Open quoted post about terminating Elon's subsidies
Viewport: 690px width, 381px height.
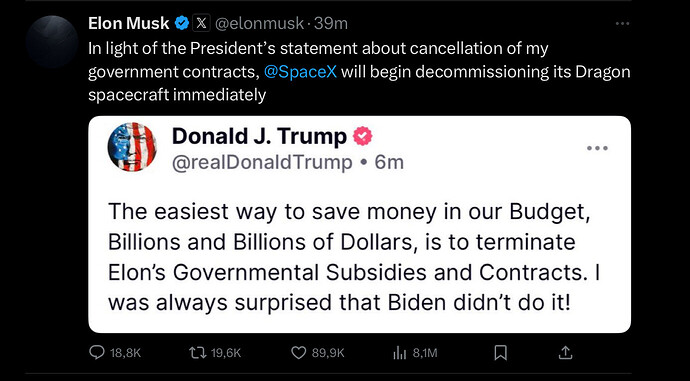[360, 224]
